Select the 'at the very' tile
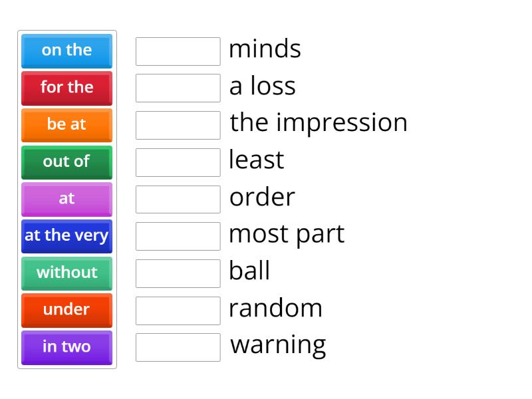532x399 pixels. (66, 236)
